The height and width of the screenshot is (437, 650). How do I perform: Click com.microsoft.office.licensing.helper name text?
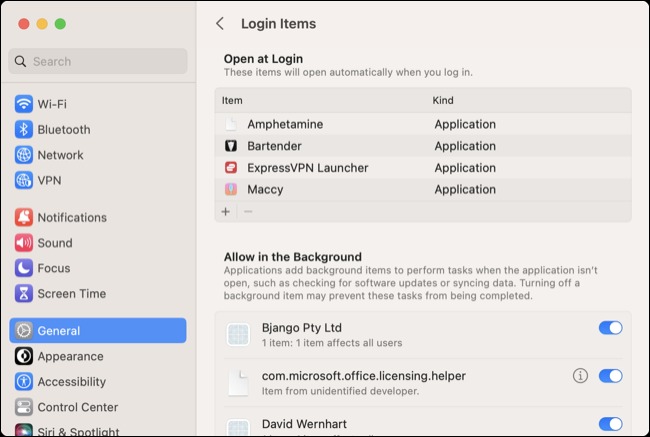pos(364,376)
